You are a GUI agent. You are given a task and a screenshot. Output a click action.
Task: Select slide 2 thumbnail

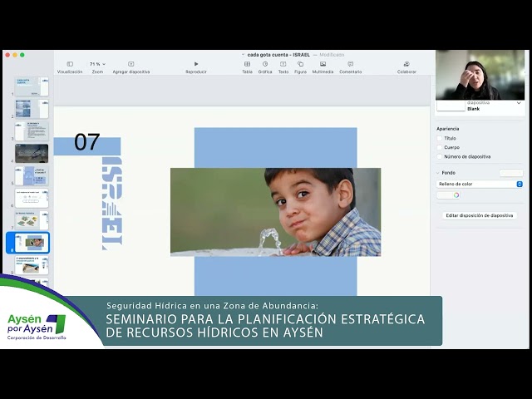click(x=32, y=109)
